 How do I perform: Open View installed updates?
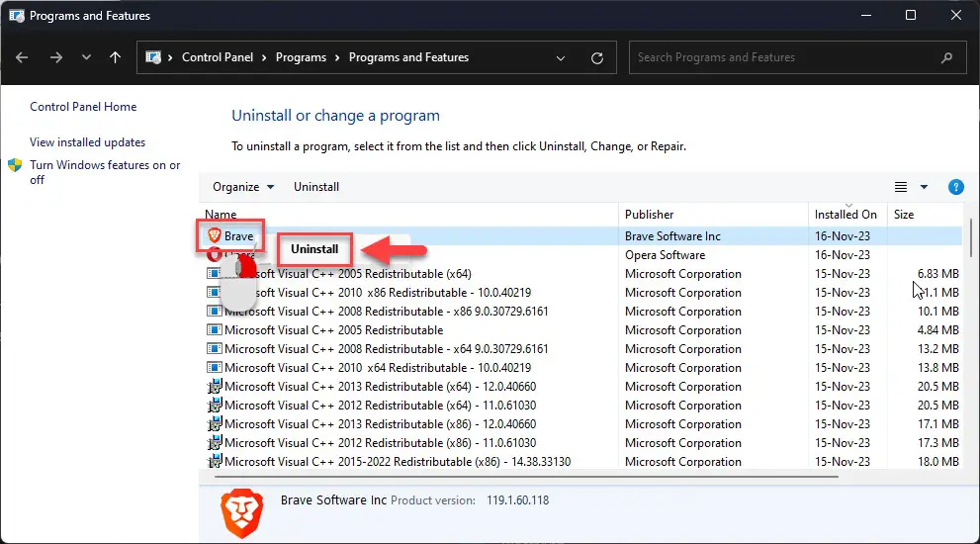tap(87, 142)
